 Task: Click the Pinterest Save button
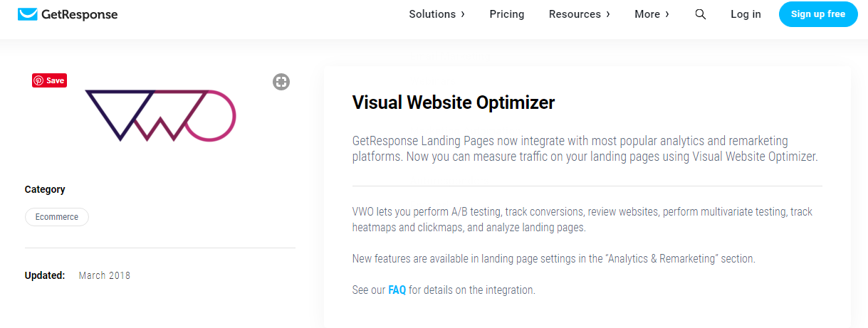click(49, 80)
